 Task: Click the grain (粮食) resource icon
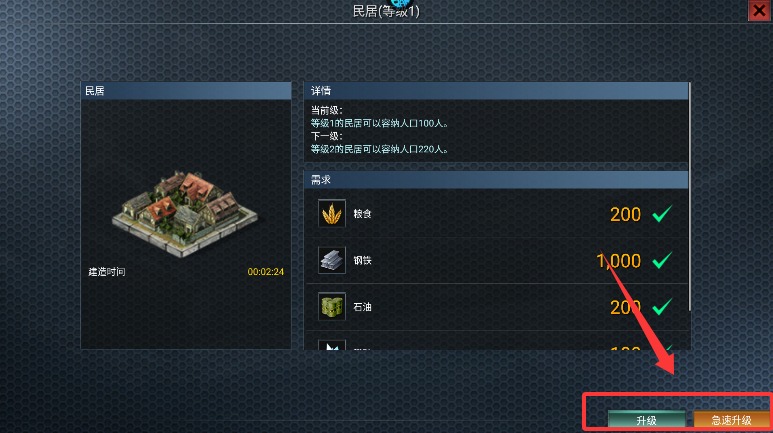tap(332, 214)
